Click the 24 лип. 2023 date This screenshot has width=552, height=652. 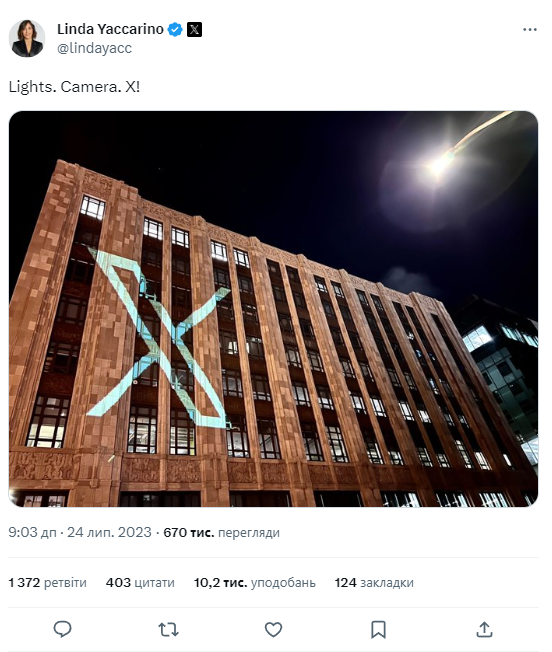[109, 532]
